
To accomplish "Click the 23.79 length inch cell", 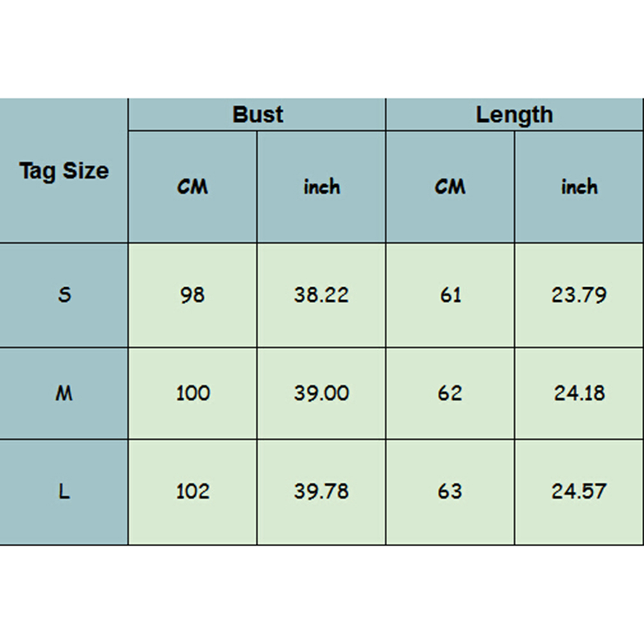I will coord(579,295).
